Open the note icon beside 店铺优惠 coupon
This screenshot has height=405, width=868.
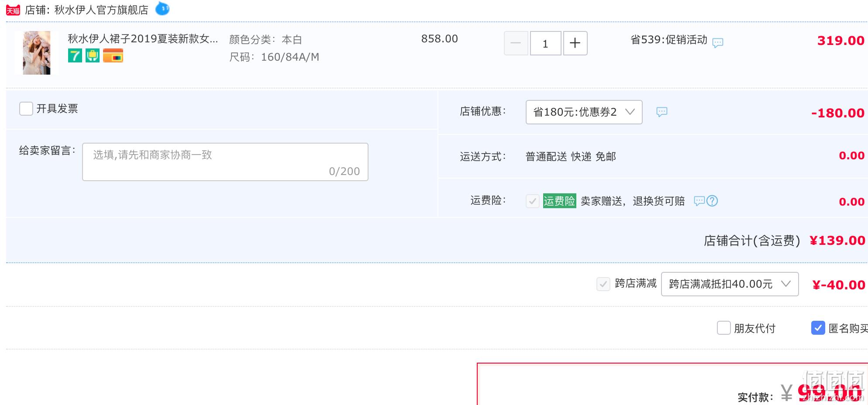662,112
